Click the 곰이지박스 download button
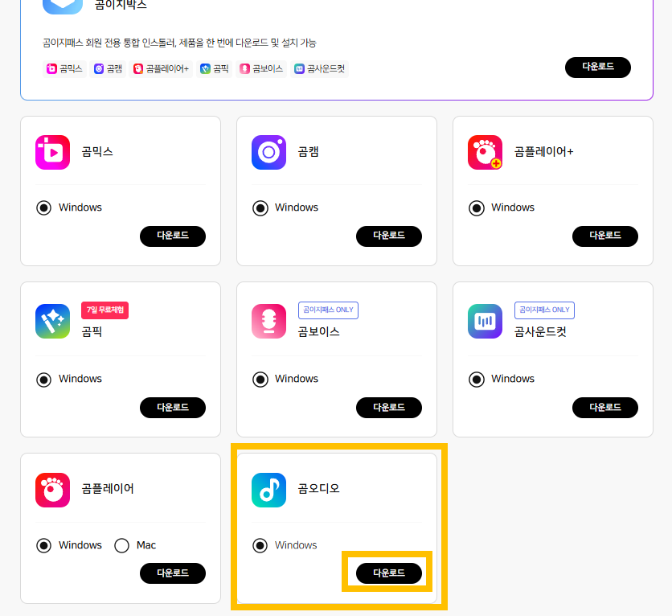The height and width of the screenshot is (616, 672). coord(598,68)
